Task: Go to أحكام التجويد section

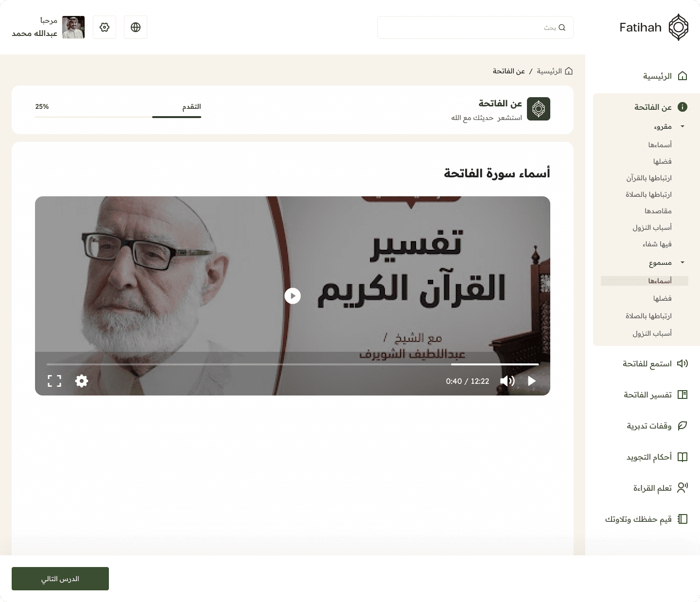Action: click(649, 457)
